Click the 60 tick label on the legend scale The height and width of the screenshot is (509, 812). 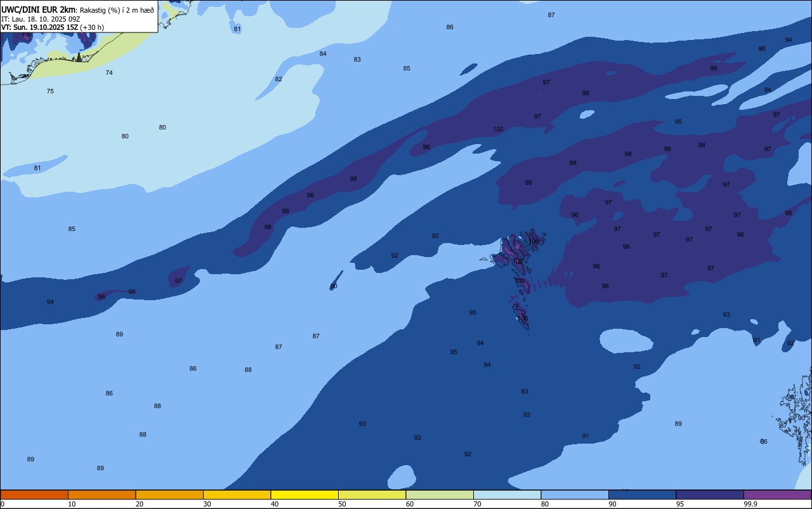click(410, 504)
